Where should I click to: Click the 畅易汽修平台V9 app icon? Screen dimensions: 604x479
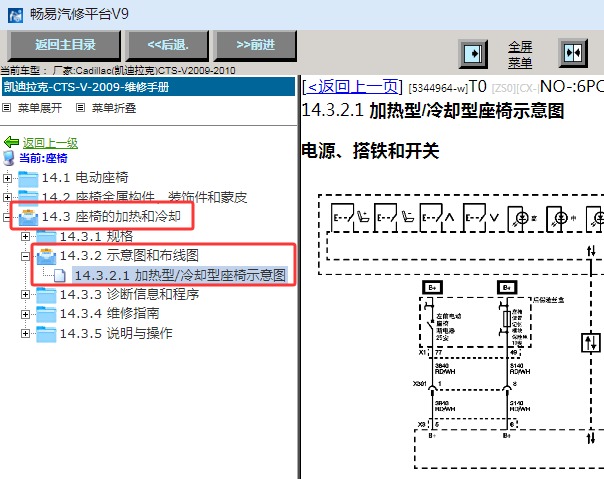coord(15,15)
